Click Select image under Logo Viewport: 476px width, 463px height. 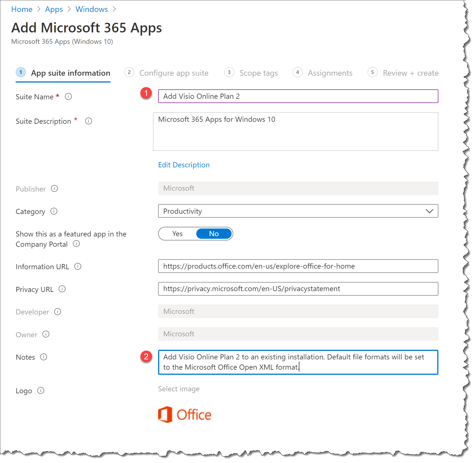tap(179, 389)
